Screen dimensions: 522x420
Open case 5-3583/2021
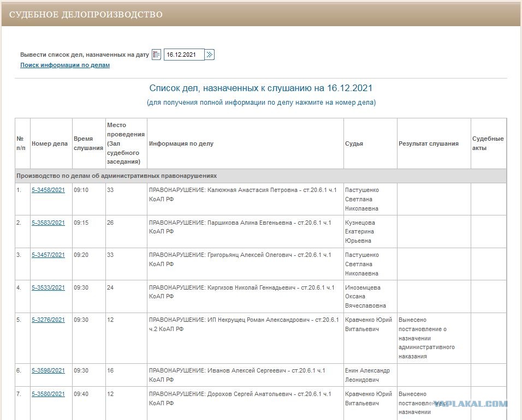(48, 223)
